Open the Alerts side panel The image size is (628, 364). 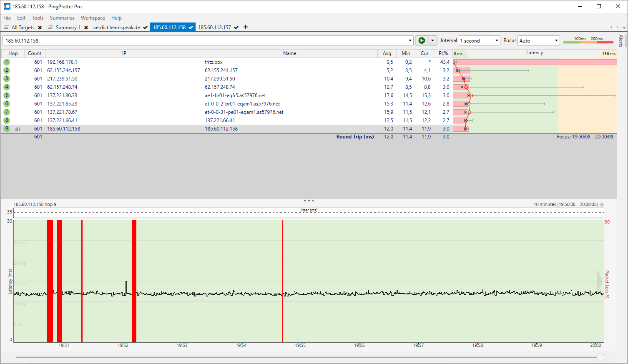click(x=621, y=41)
